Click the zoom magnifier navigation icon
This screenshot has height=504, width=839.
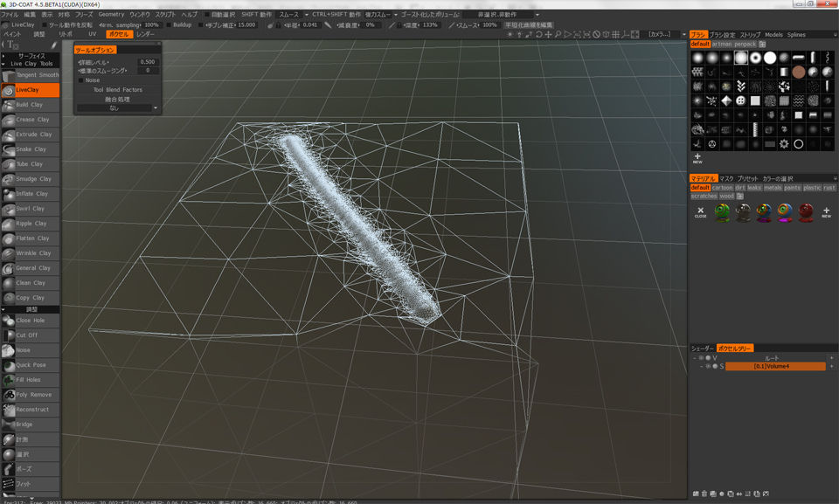coord(558,34)
